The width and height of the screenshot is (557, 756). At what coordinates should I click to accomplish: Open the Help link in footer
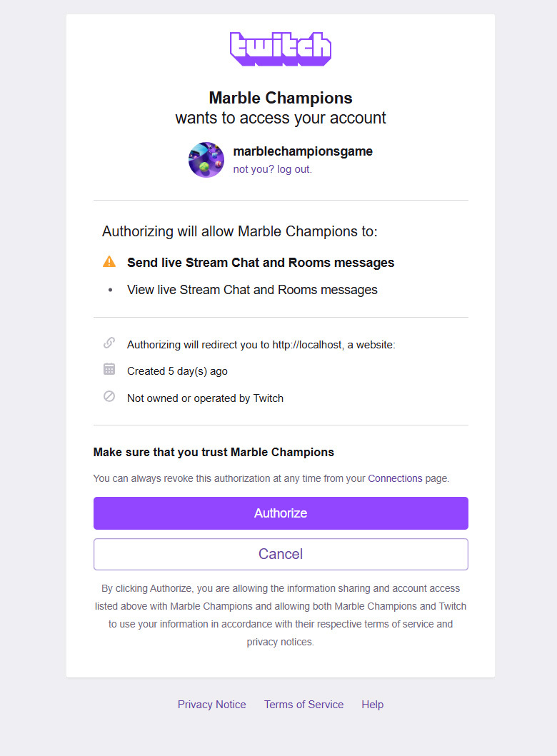tap(372, 705)
